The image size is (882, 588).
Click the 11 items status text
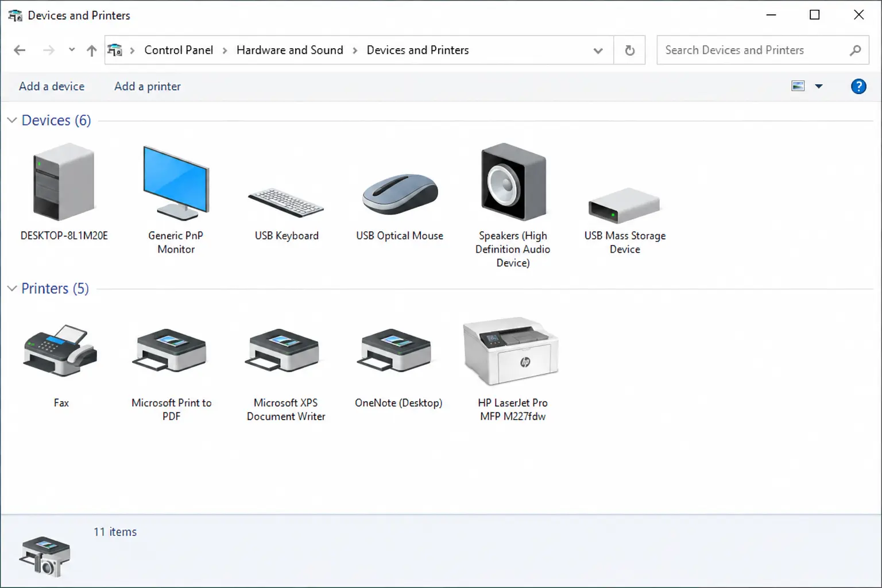(115, 532)
